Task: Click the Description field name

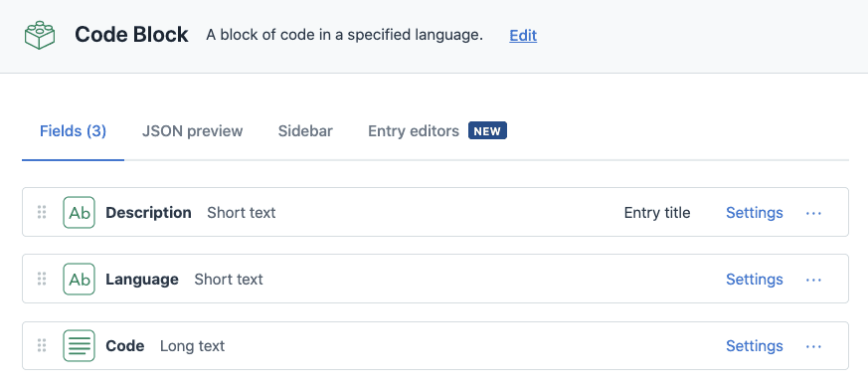Action: pos(148,213)
